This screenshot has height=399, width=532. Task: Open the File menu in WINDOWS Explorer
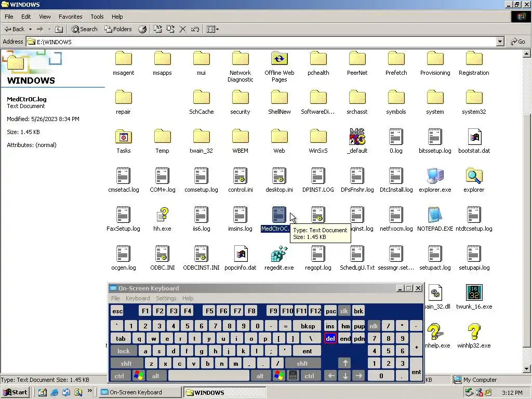click(x=9, y=17)
